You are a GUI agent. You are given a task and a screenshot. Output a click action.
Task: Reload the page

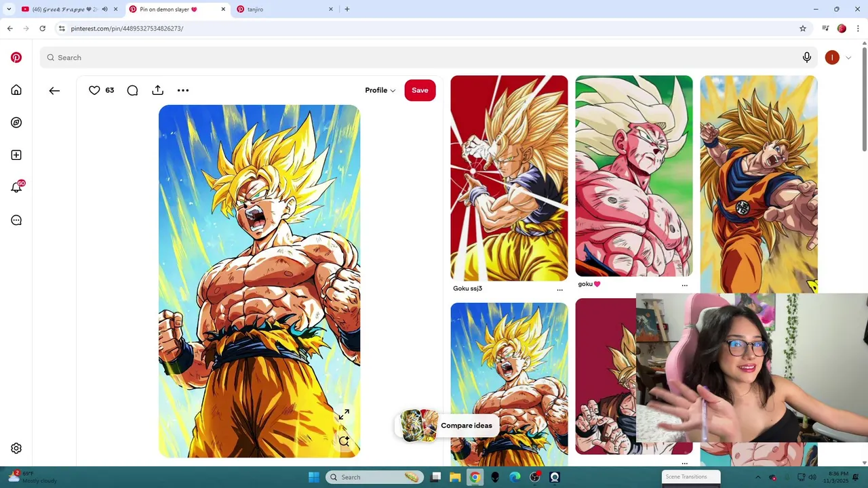(x=42, y=28)
